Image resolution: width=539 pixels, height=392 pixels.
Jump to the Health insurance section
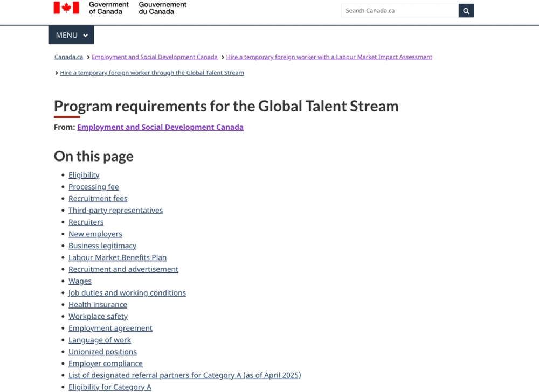(98, 304)
